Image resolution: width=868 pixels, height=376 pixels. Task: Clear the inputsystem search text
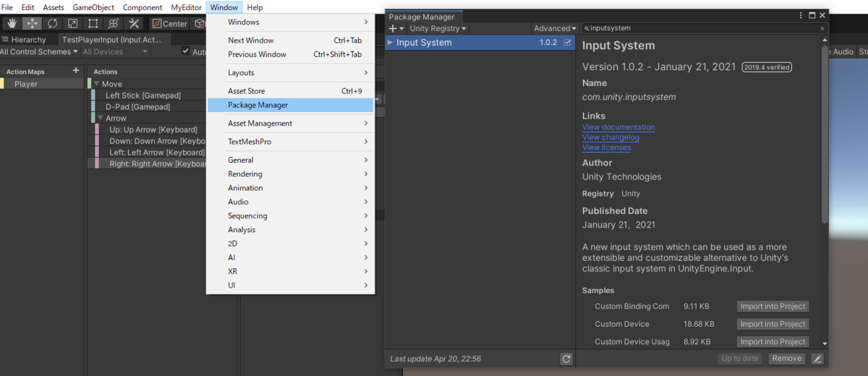pos(822,28)
